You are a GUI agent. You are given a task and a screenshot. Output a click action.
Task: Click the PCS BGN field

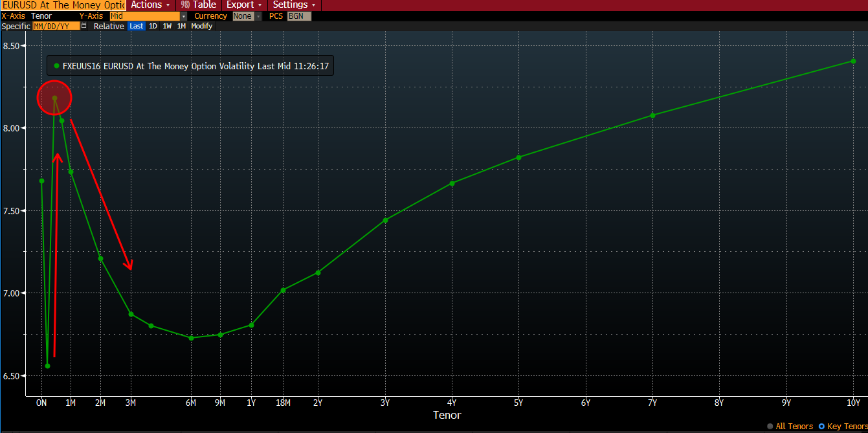coord(299,16)
